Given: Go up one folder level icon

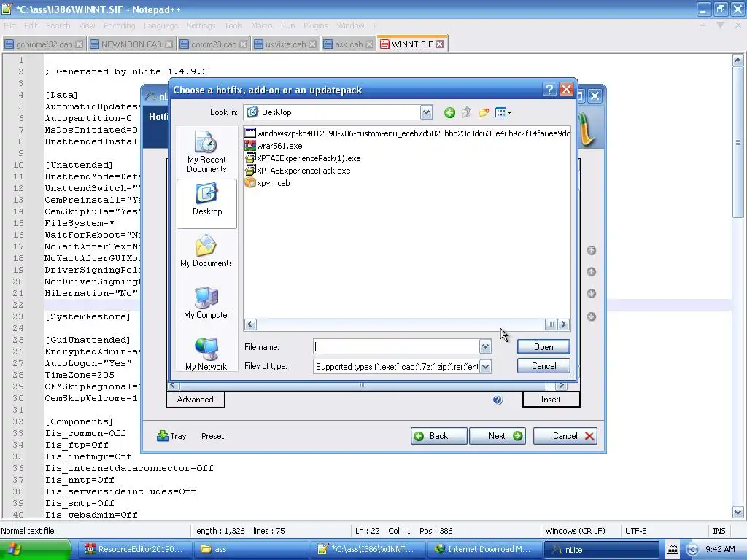Looking at the screenshot, I should coord(466,113).
